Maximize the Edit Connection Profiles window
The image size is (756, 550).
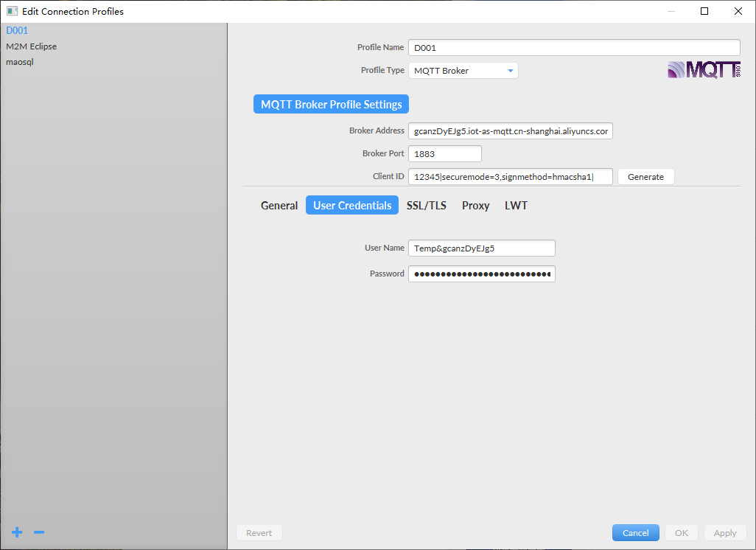click(x=704, y=11)
